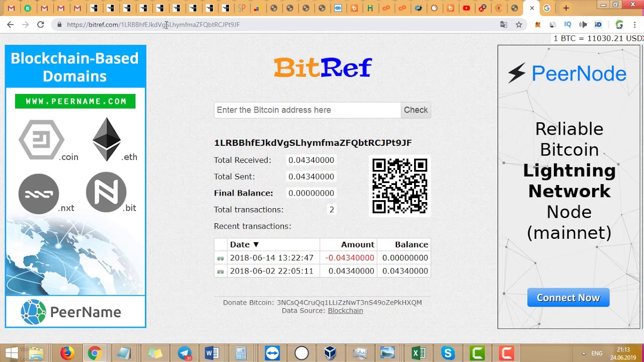
Task: Click the red -0.04340000 amount
Action: (x=350, y=258)
